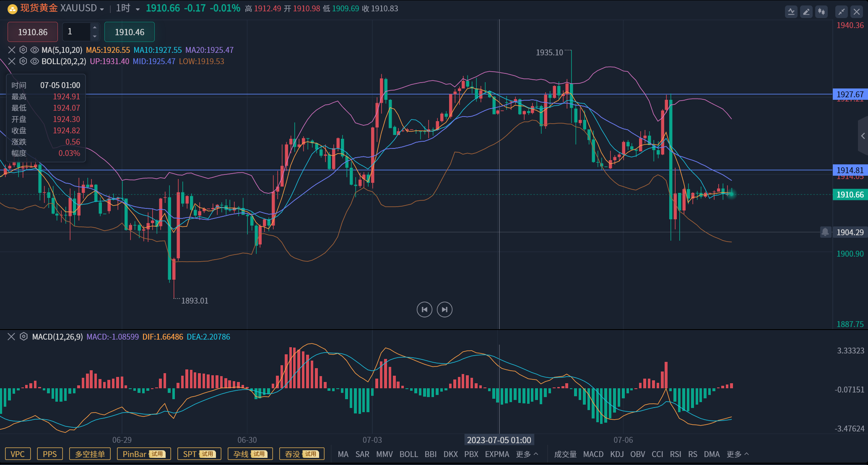868x465 pixels.
Task: Increase order quantity with the up stepper arrow
Action: [x=95, y=28]
